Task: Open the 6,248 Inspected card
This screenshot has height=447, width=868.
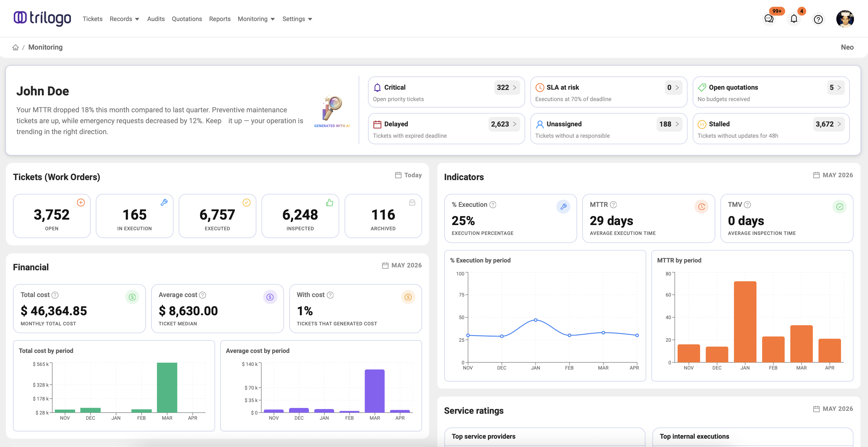Action: pos(300,216)
